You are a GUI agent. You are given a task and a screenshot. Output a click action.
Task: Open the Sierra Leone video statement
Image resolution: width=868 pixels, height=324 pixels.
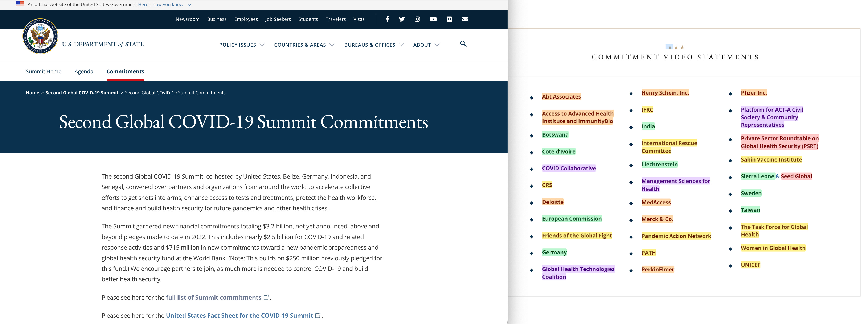click(x=757, y=176)
